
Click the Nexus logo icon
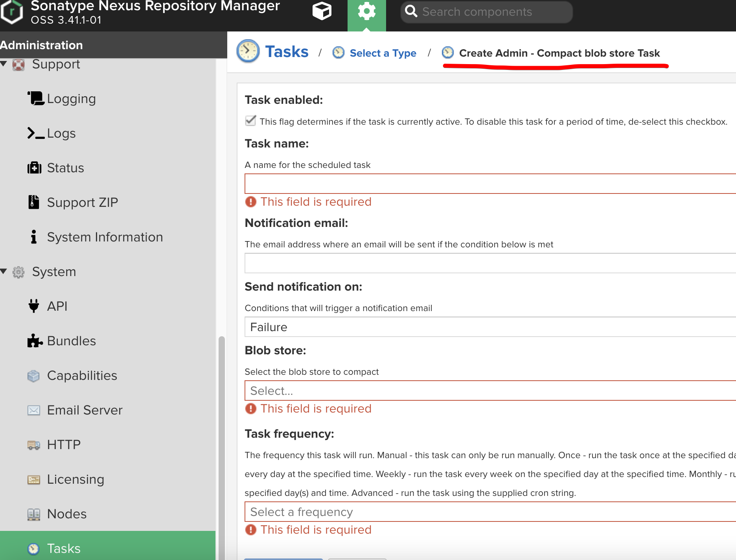(x=12, y=12)
